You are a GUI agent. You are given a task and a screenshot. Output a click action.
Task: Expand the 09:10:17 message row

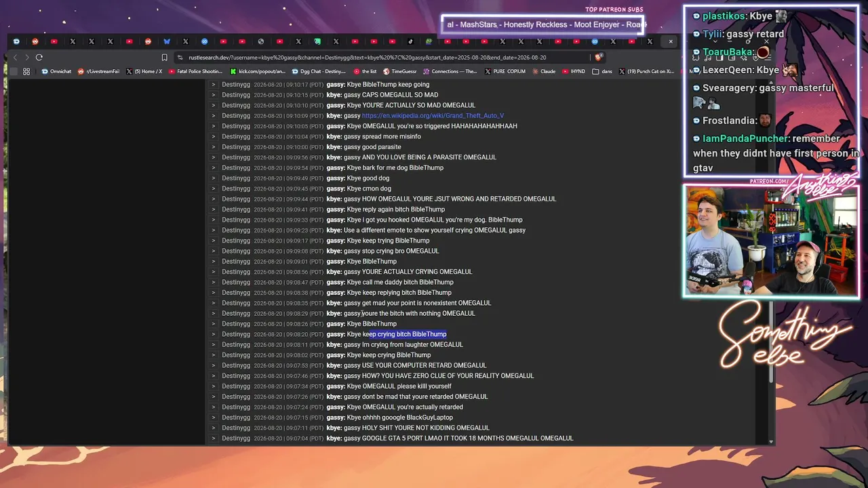[213, 85]
